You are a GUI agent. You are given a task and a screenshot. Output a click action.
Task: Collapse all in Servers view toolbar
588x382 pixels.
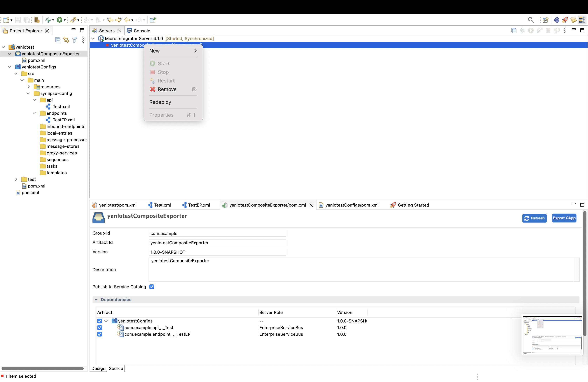coord(514,31)
